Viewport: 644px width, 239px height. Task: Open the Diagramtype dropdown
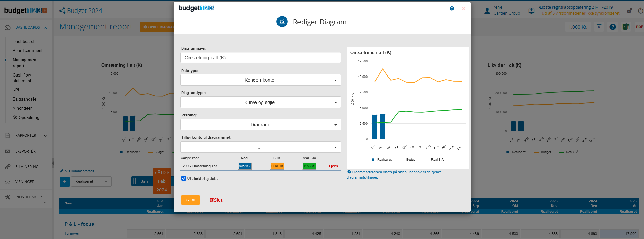261,102
